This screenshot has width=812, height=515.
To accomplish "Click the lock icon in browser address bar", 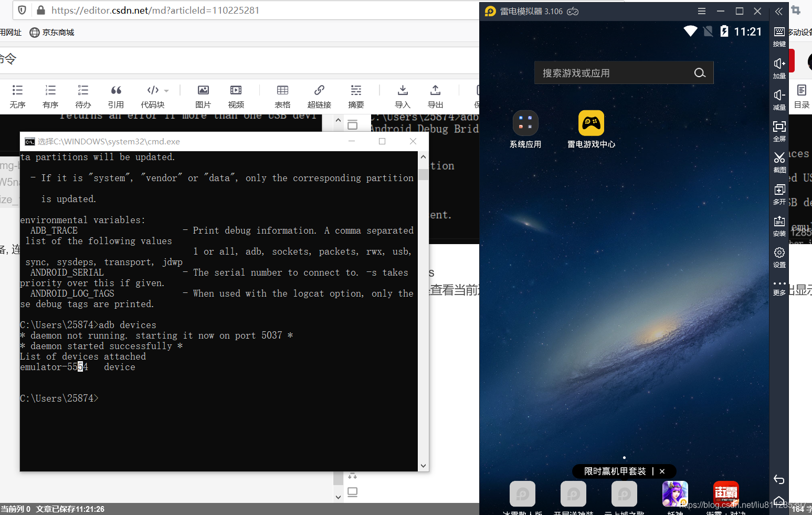I will (x=40, y=10).
